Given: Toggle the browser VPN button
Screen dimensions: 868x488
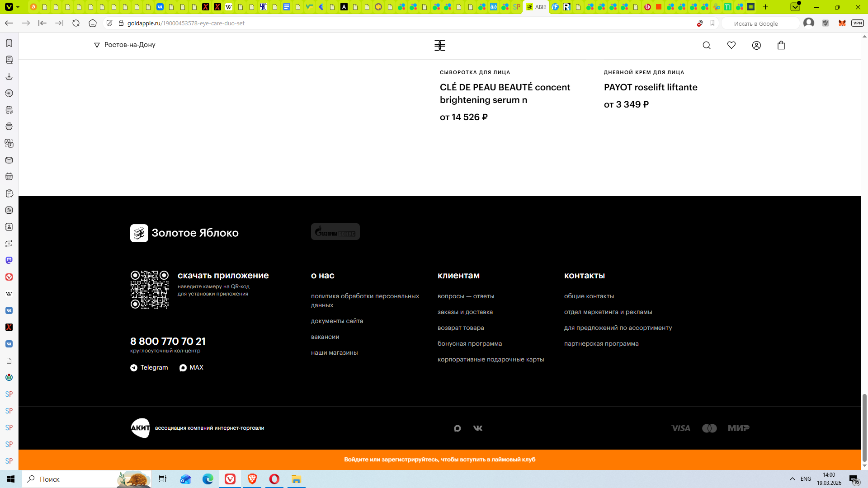Looking at the screenshot, I should pyautogui.click(x=857, y=23).
